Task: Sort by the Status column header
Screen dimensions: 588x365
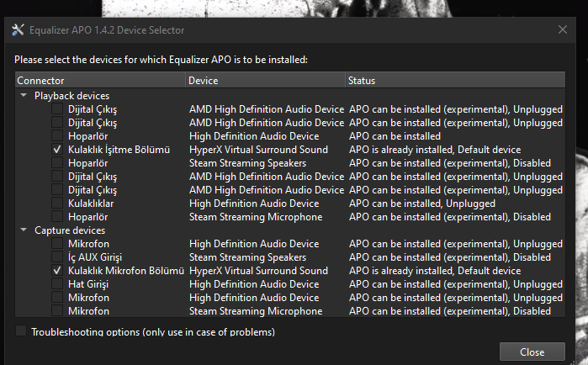Action: tap(454, 81)
